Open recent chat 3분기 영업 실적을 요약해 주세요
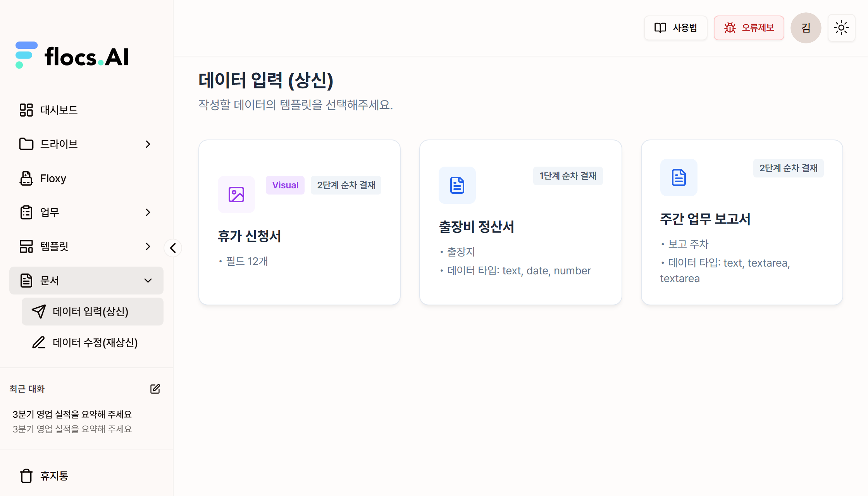The width and height of the screenshot is (868, 496). pos(72,422)
